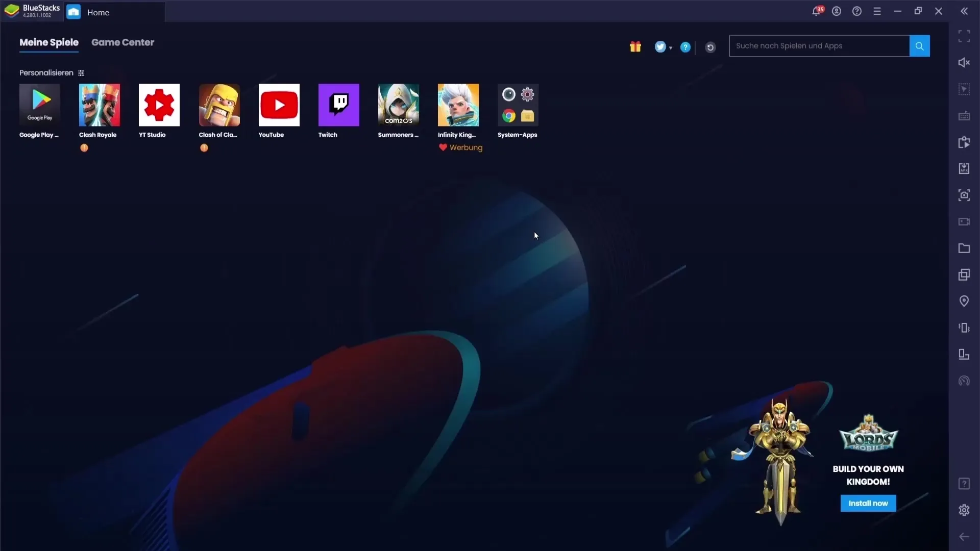Image resolution: width=980 pixels, height=551 pixels.
Task: Open the YT Studio app
Action: (x=159, y=105)
